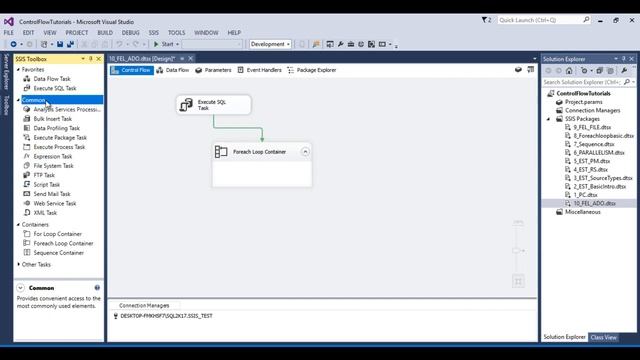Expand the Other Tasks toolbox group
640x360 pixels.
(x=18, y=264)
